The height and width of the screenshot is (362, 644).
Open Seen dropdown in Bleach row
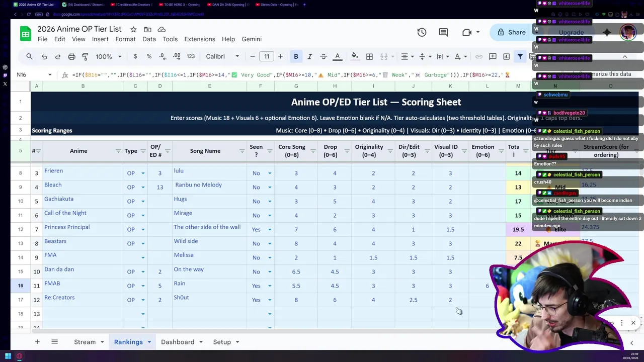pos(269,187)
